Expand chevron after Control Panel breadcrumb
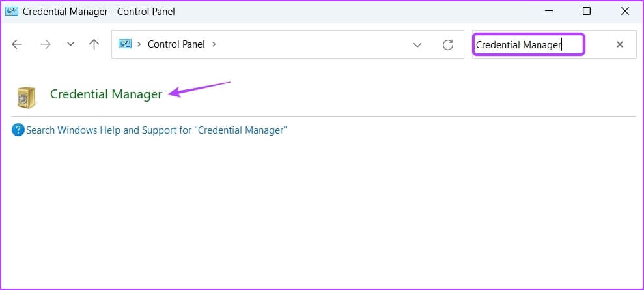This screenshot has width=644, height=290. (214, 44)
